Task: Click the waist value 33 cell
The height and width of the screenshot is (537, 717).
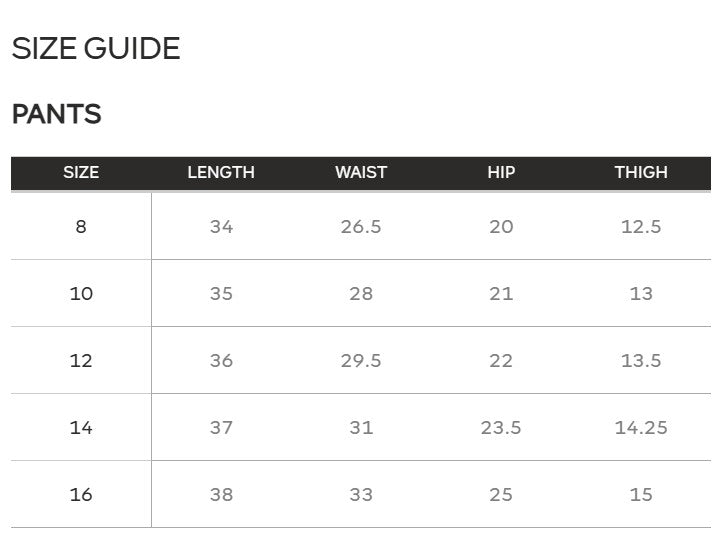Action: 361,495
